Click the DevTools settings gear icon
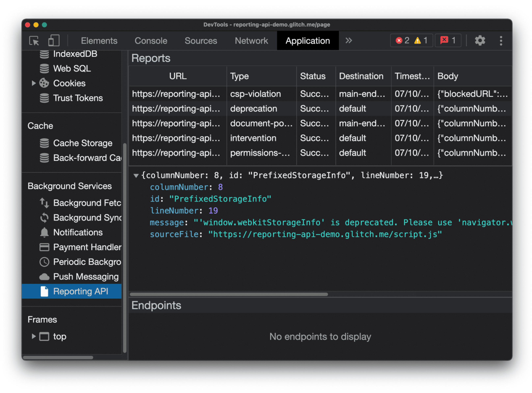The image size is (532, 393). [480, 41]
